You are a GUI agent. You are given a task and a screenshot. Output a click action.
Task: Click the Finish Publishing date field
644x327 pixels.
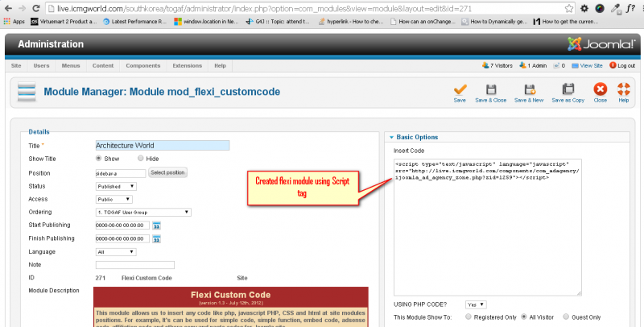pyautogui.click(x=122, y=238)
